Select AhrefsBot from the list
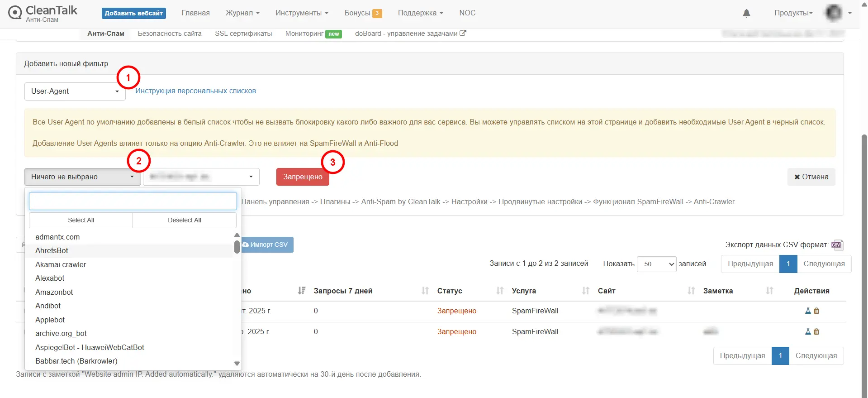This screenshot has height=398, width=868. point(52,251)
